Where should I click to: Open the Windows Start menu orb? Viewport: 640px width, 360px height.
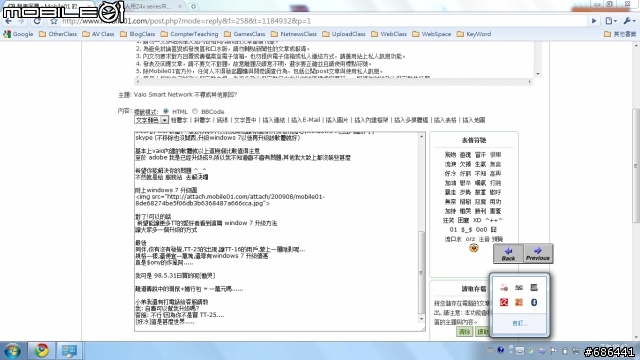coord(12,351)
